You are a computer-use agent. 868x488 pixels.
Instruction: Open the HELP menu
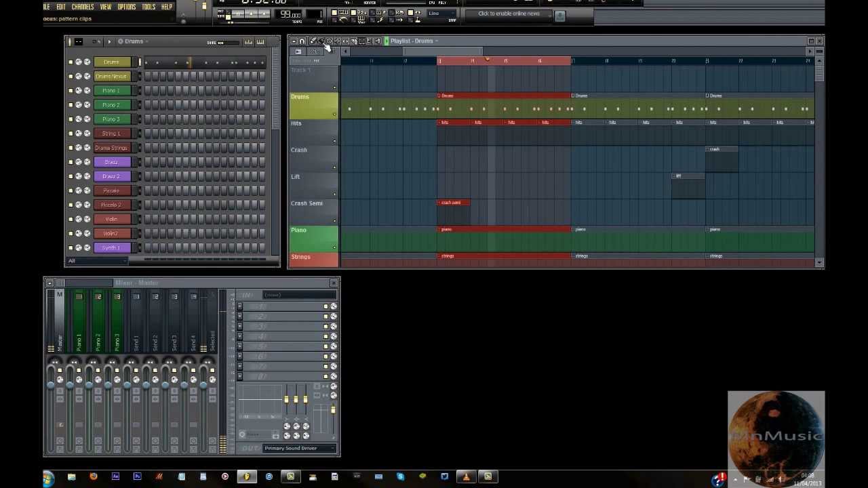(x=167, y=7)
